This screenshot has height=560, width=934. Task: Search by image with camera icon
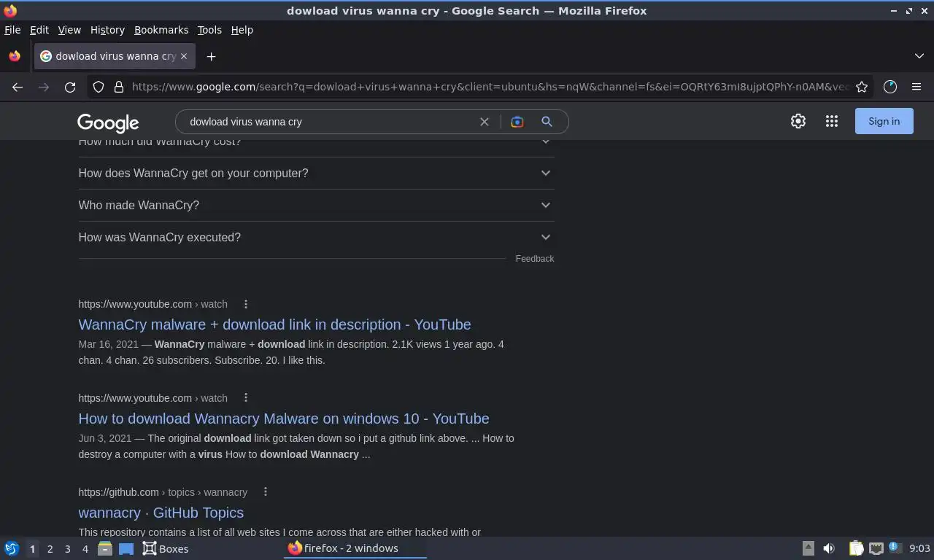point(517,122)
